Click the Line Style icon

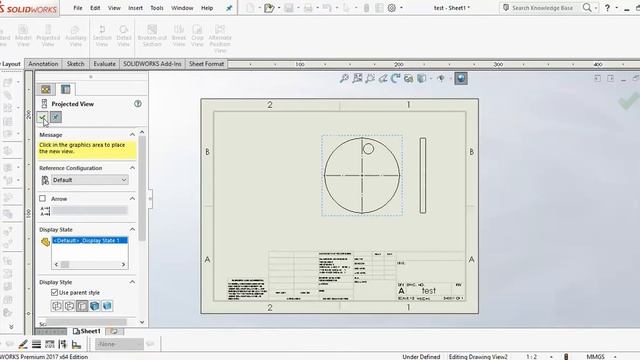coord(49,344)
